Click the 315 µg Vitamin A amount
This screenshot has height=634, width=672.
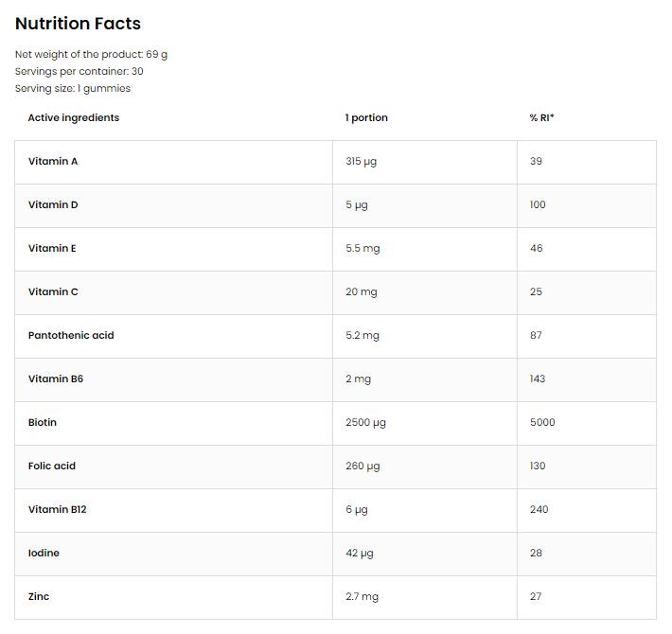coord(361,162)
